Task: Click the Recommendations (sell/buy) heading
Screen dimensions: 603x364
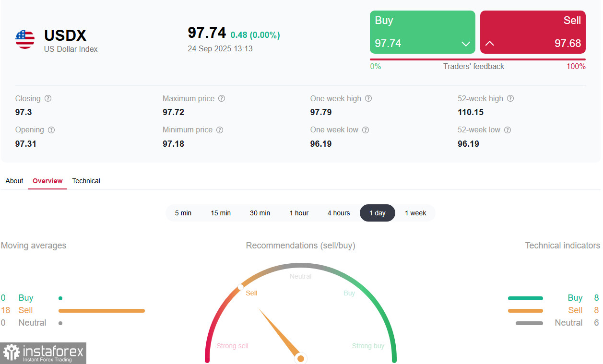Action: (x=301, y=246)
